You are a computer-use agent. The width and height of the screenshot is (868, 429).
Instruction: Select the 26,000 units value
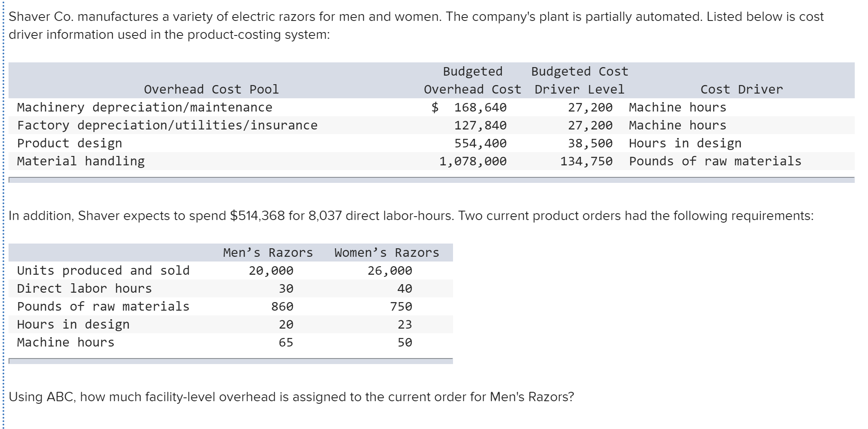pyautogui.click(x=390, y=270)
